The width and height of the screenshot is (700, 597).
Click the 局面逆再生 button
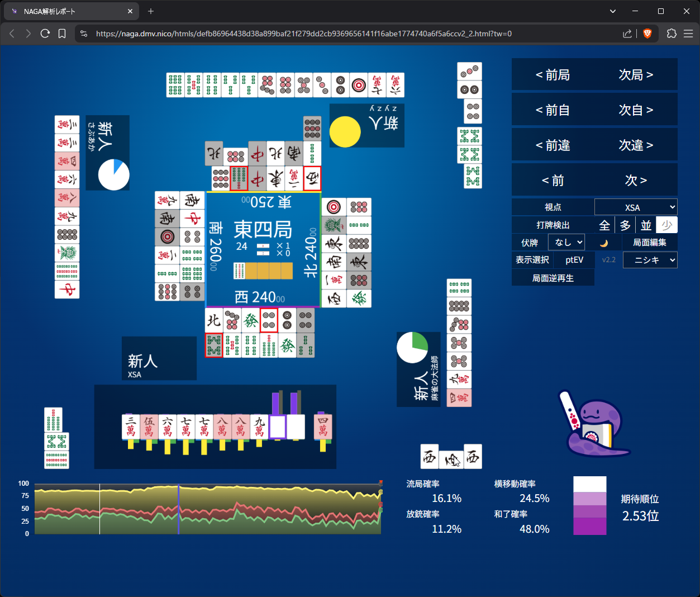coord(553,278)
